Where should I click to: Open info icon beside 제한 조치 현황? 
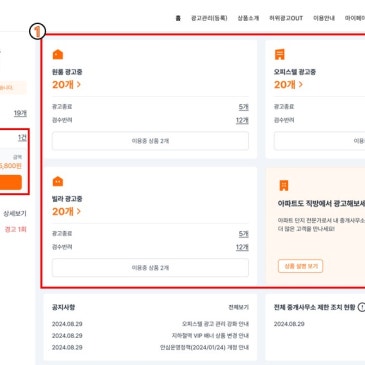click(x=361, y=307)
